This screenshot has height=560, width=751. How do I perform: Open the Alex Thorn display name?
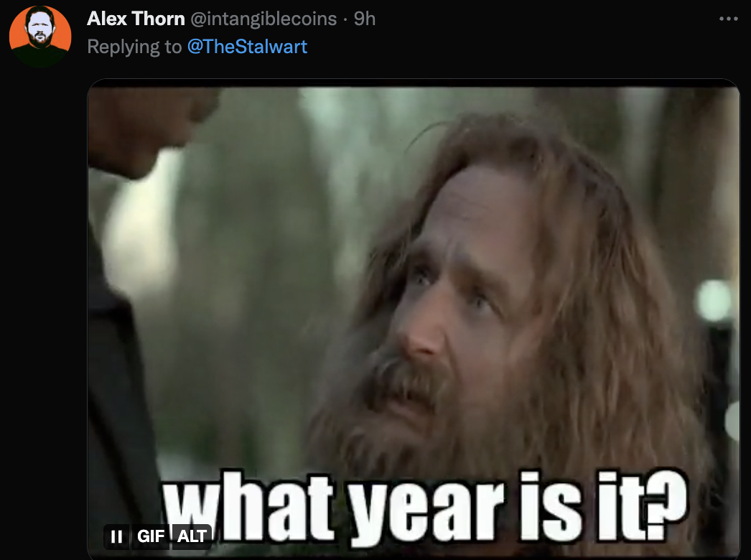(136, 19)
